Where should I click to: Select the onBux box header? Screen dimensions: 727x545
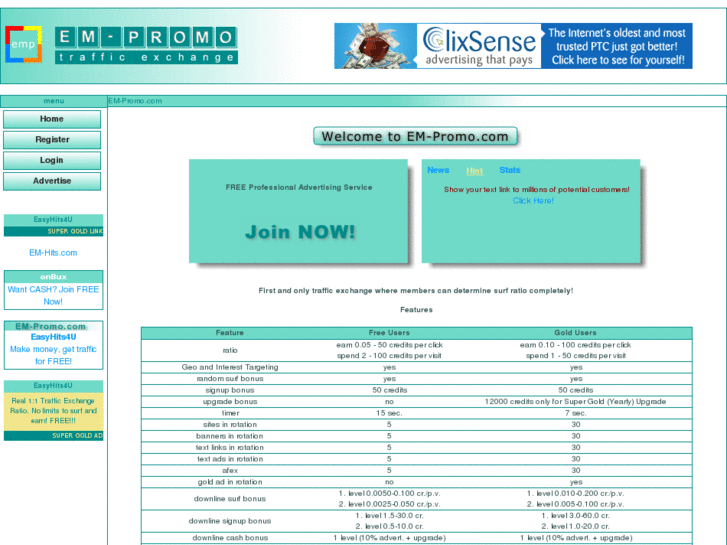[53, 277]
